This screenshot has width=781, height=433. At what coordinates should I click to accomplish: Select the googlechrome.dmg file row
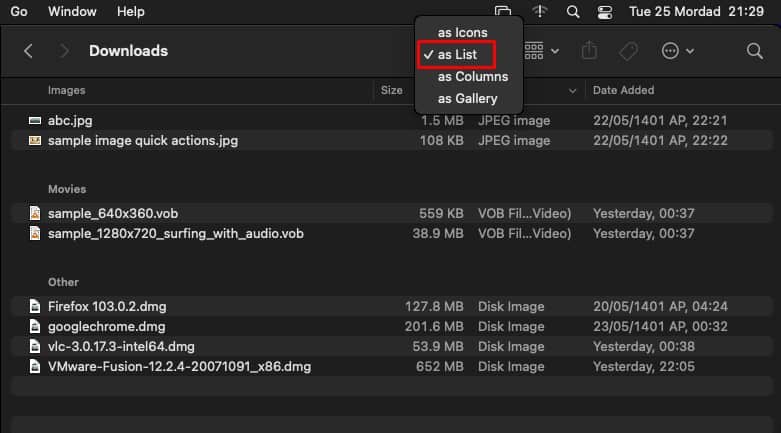[x=391, y=327]
